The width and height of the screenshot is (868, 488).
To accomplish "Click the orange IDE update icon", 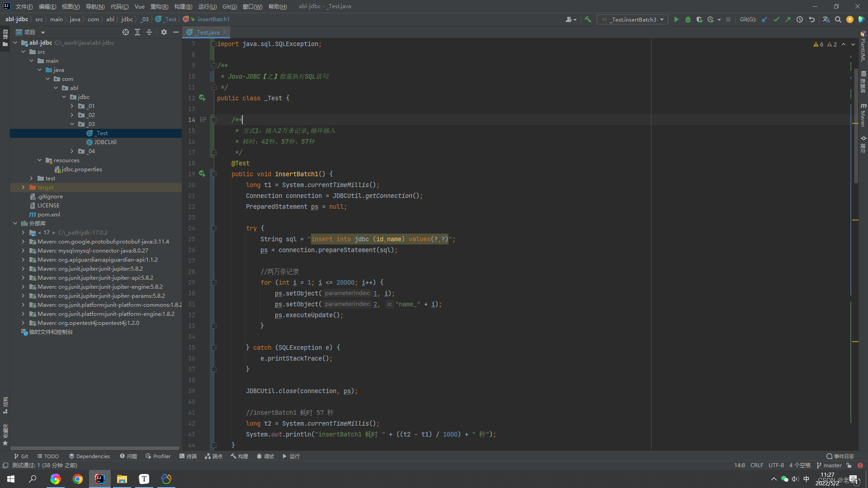I will click(x=850, y=19).
